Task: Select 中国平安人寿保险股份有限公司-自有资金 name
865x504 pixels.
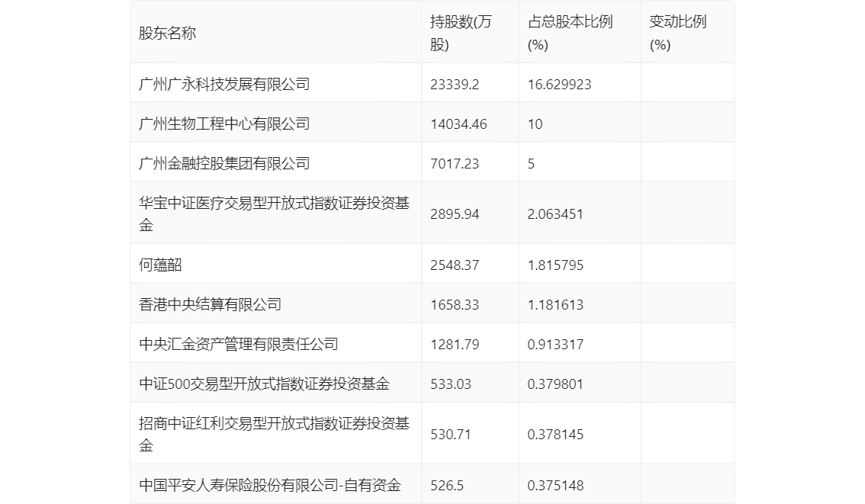Action: pos(270,485)
